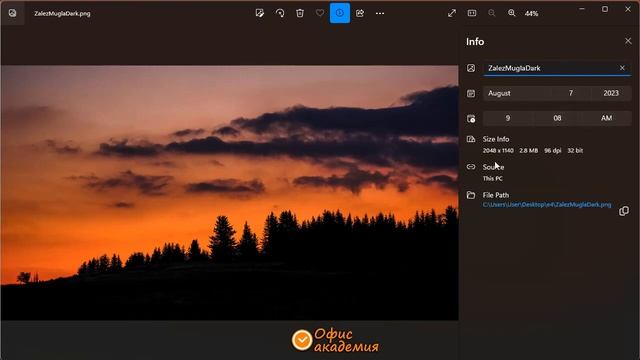The height and width of the screenshot is (360, 640).
Task: Rotate the image with the rotate icon
Action: (280, 13)
